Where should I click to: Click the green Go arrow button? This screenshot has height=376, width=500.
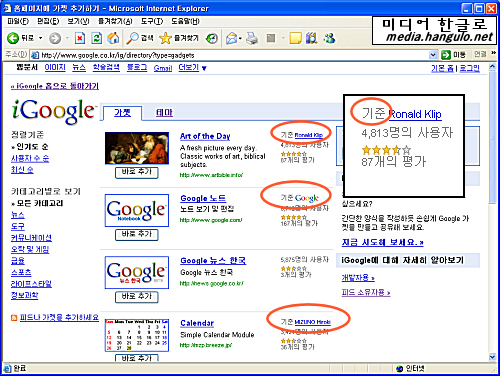click(446, 55)
